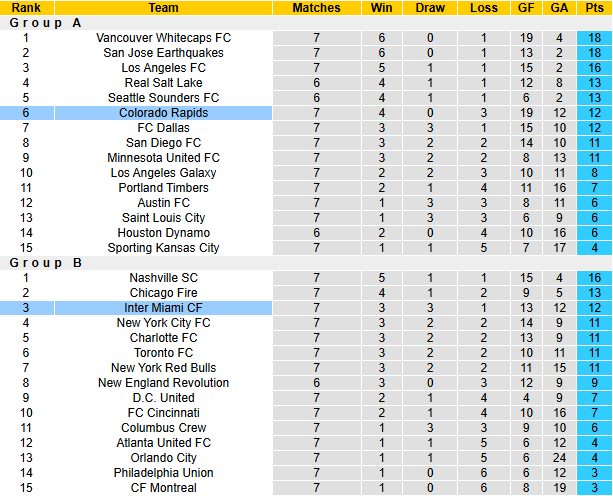Open Vancouver Whitecaps FC team row
613x496 pixels.
[163, 38]
